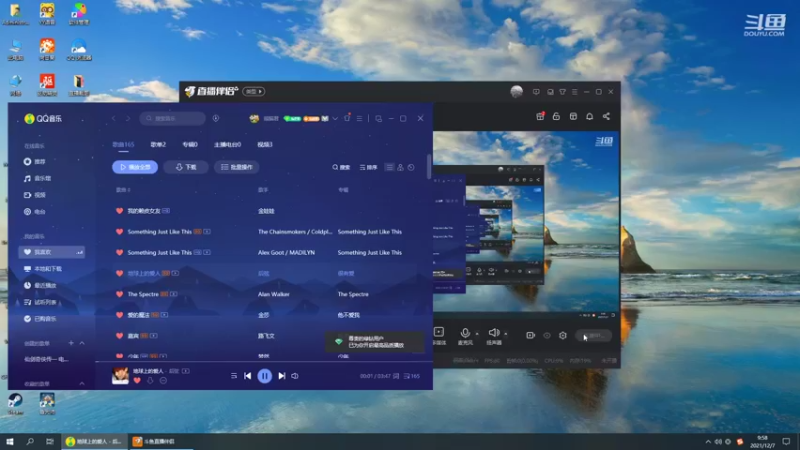The height and width of the screenshot is (450, 800).
Task: Click the share icon in streaming app
Action: (x=606, y=117)
